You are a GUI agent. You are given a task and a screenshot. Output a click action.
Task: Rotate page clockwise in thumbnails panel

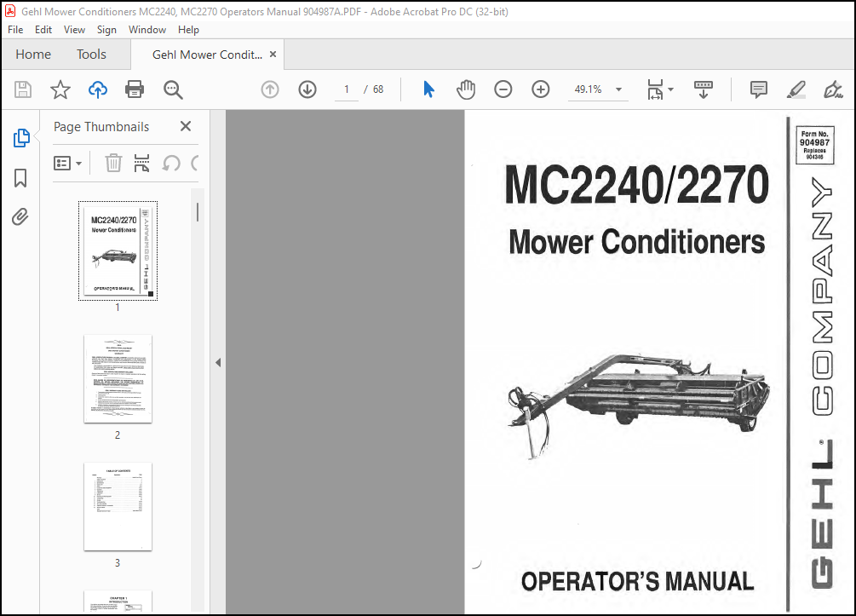pyautogui.click(x=195, y=163)
